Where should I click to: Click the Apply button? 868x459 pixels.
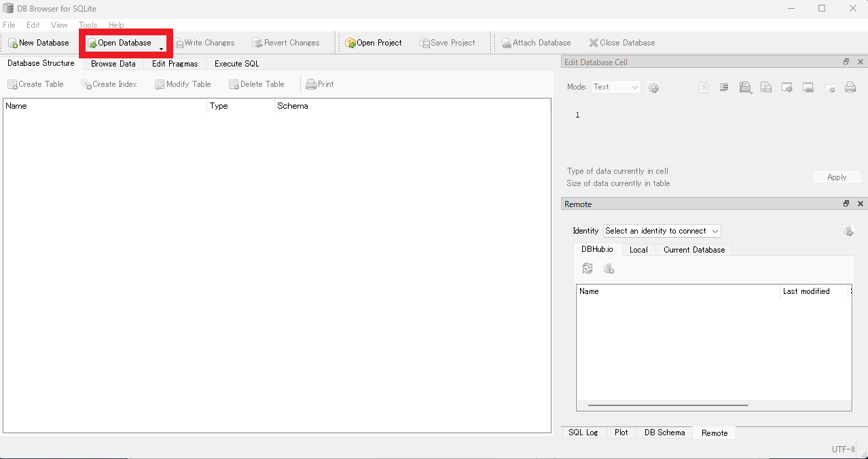(837, 177)
